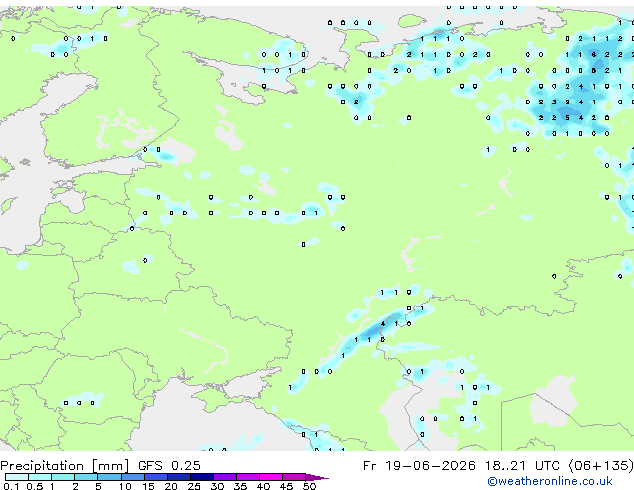Select the 'GFS 0.25' model label

pyautogui.click(x=169, y=466)
